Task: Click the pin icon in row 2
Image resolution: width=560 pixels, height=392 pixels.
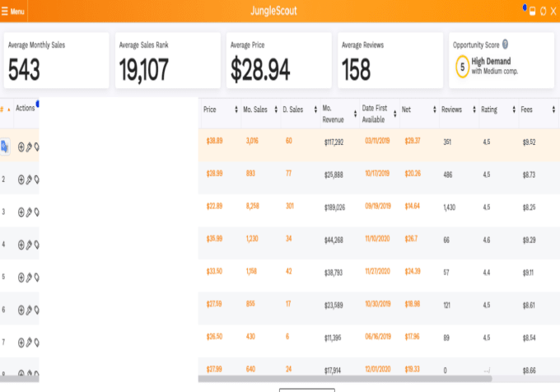Action: click(29, 180)
